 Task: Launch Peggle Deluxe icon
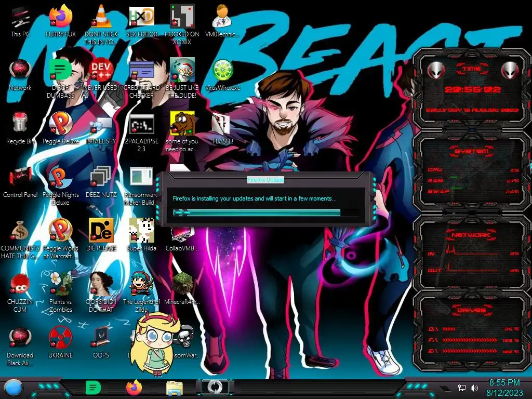click(x=60, y=124)
